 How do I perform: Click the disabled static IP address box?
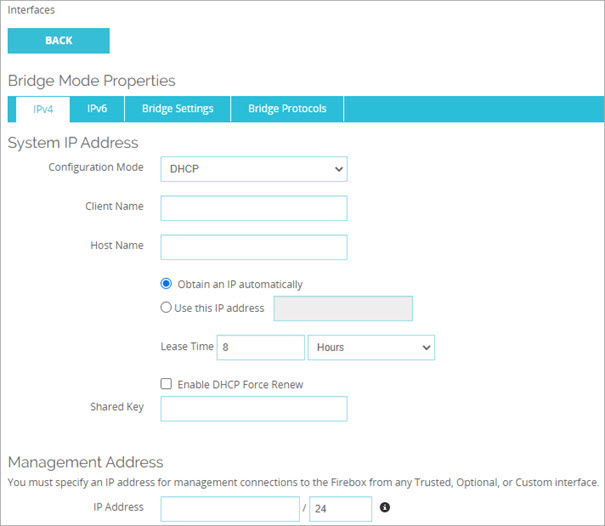pyautogui.click(x=342, y=309)
